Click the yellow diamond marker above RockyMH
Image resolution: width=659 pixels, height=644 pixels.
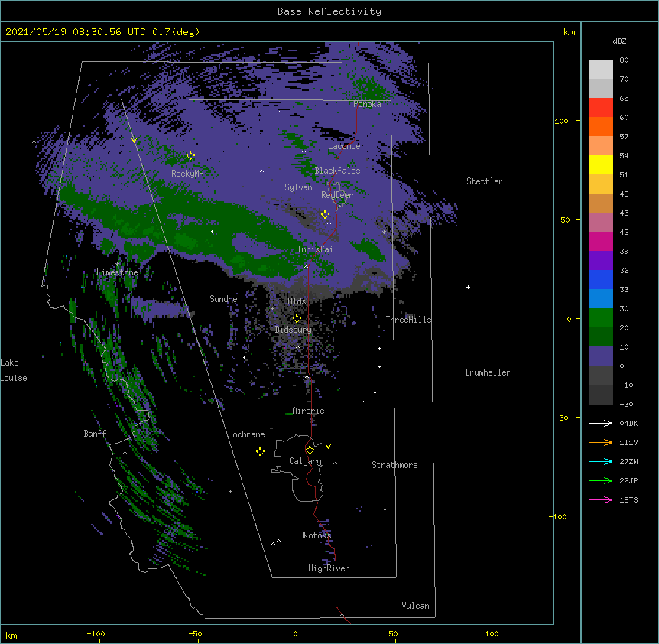(190, 156)
